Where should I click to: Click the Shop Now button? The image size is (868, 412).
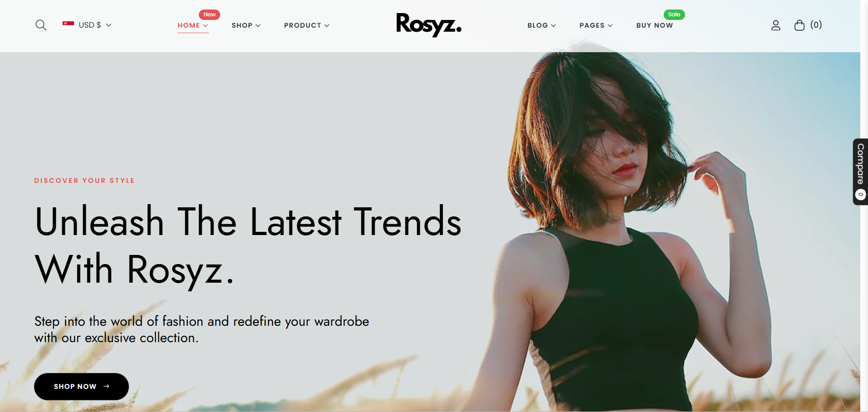coord(81,387)
